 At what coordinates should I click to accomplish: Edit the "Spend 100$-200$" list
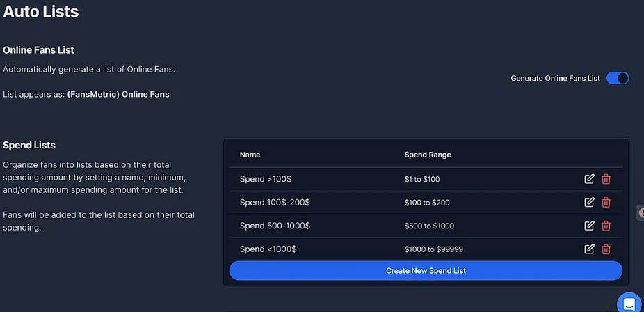[590, 202]
